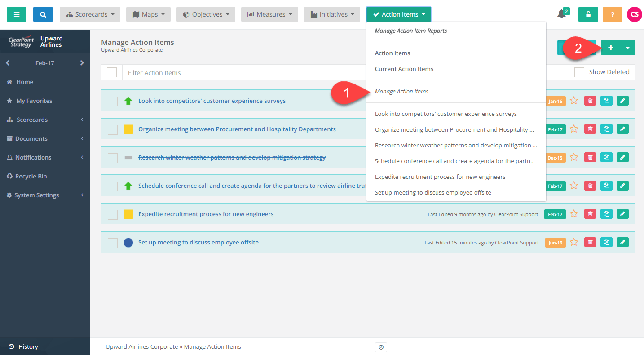Click the history clock icon in footer
The width and height of the screenshot is (644, 355).
pyautogui.click(x=381, y=347)
